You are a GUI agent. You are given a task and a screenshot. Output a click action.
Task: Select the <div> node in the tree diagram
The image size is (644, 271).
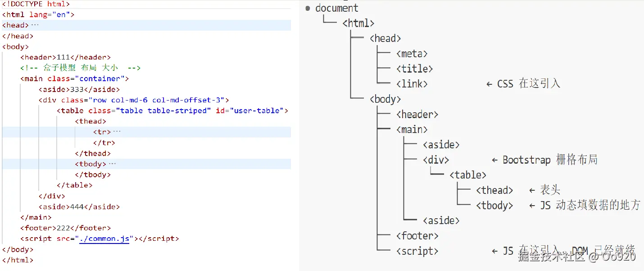coord(436,160)
